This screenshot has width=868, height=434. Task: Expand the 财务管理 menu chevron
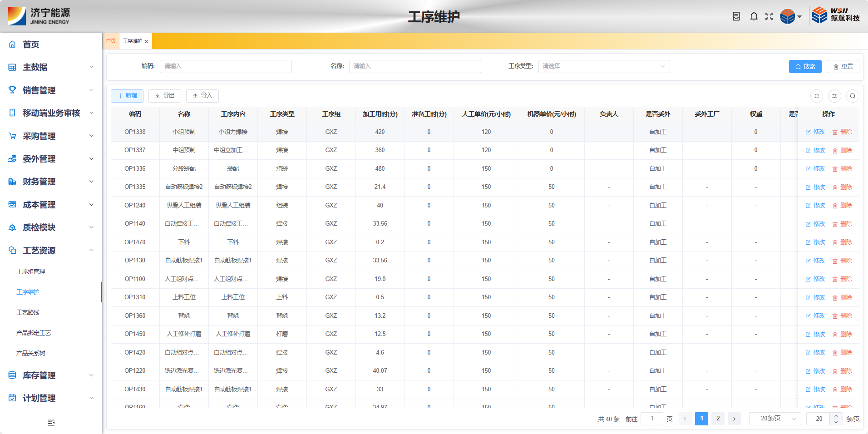(91, 182)
